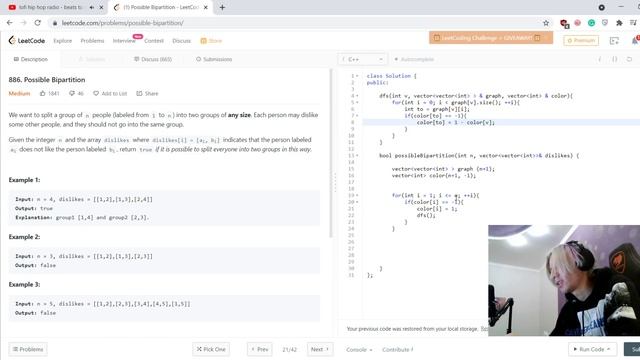This screenshot has width=640, height=360.
Task: Share the problem
Action: [x=147, y=93]
